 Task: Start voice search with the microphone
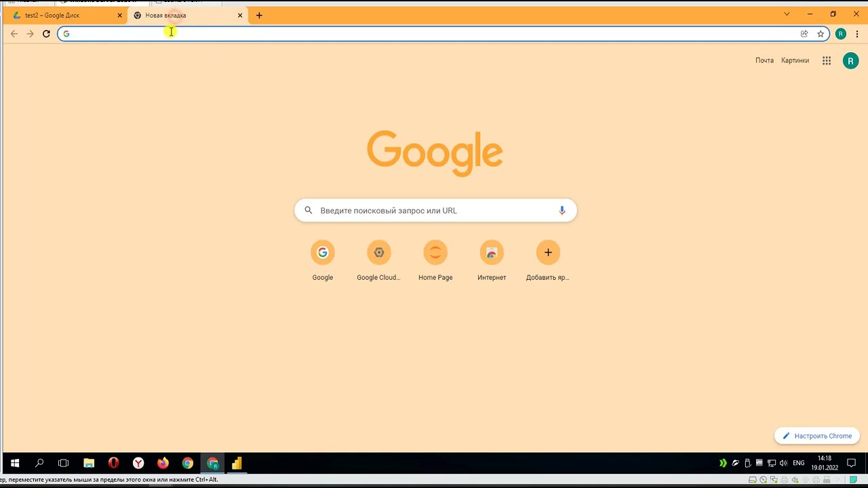tap(561, 210)
